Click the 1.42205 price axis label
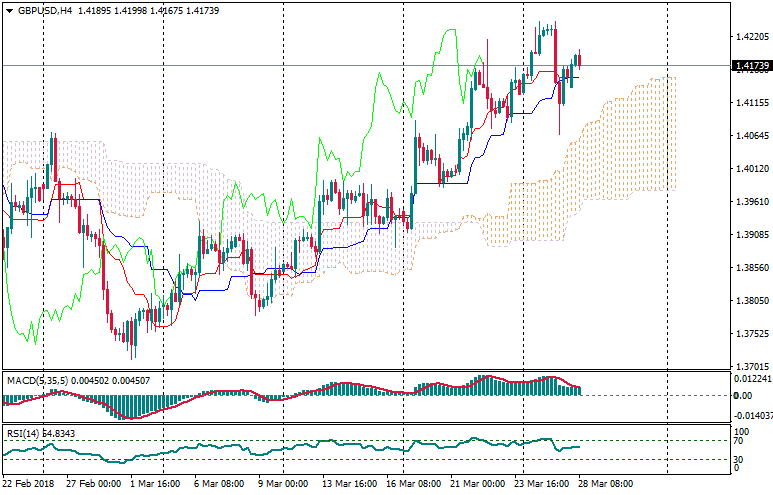 pos(750,36)
